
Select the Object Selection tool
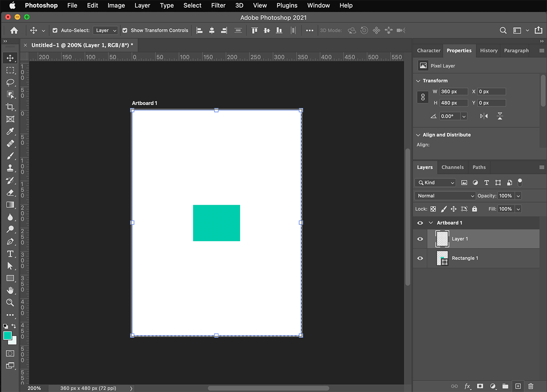click(10, 94)
